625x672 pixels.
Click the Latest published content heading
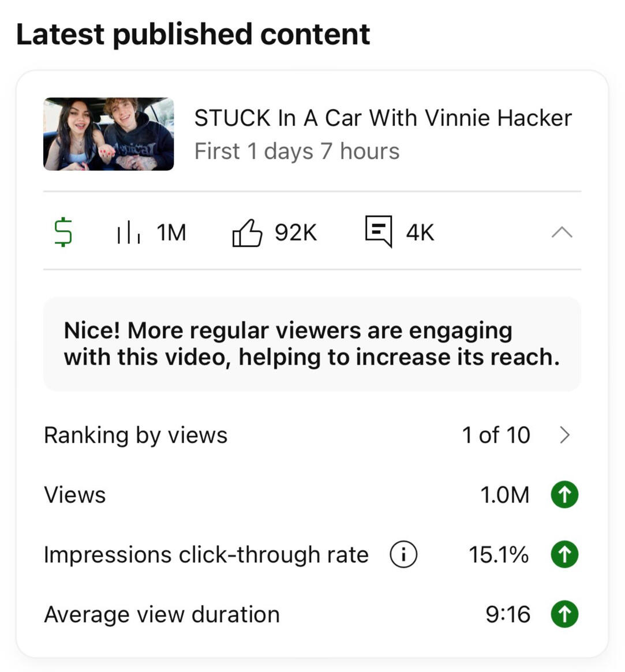(x=193, y=34)
